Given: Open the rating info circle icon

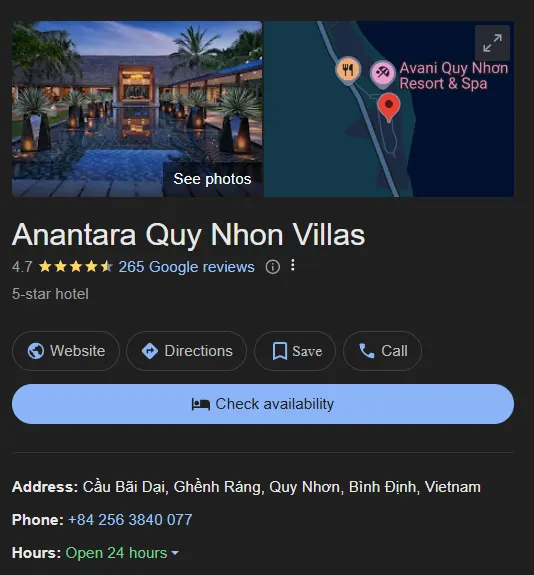Looking at the screenshot, I should point(273,267).
